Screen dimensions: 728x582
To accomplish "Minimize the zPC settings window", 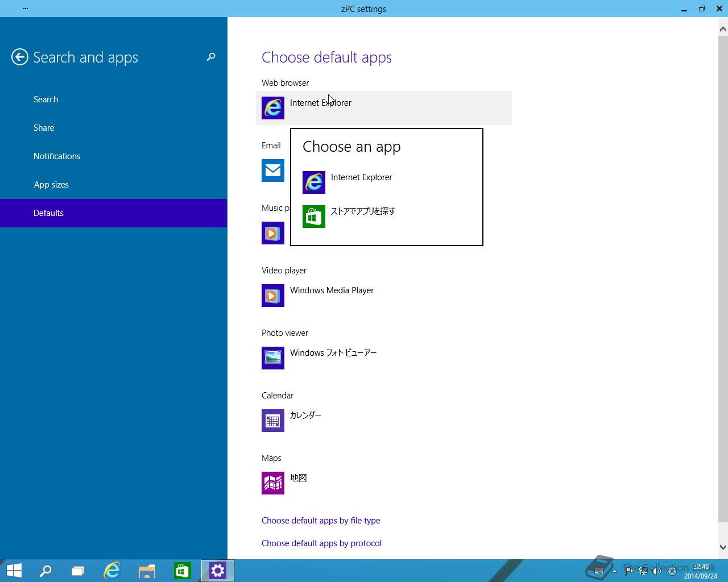I will (684, 9).
